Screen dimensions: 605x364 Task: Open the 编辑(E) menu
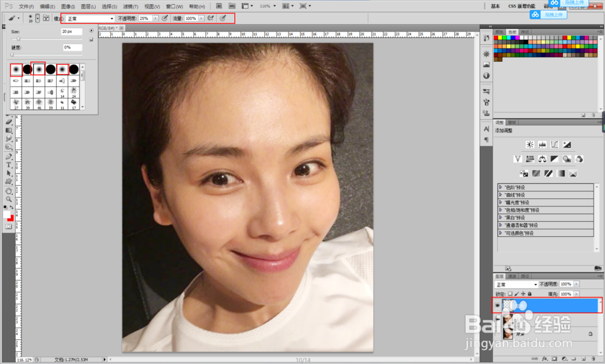point(47,7)
